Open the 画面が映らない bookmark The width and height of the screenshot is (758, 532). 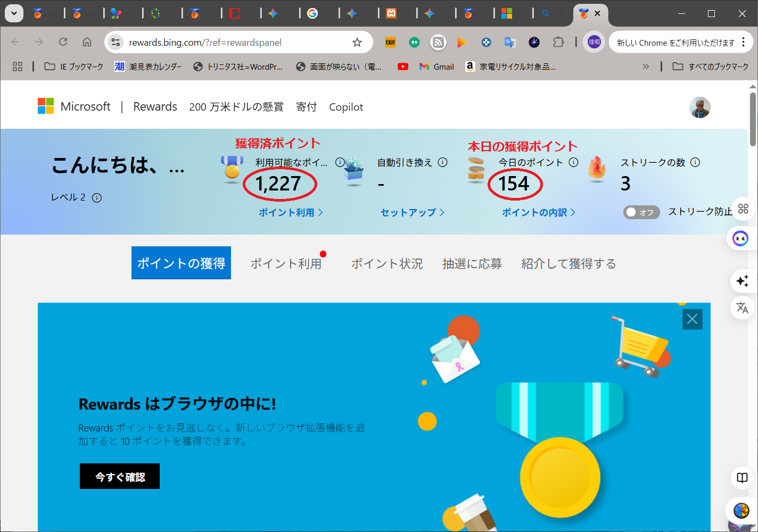click(x=339, y=66)
